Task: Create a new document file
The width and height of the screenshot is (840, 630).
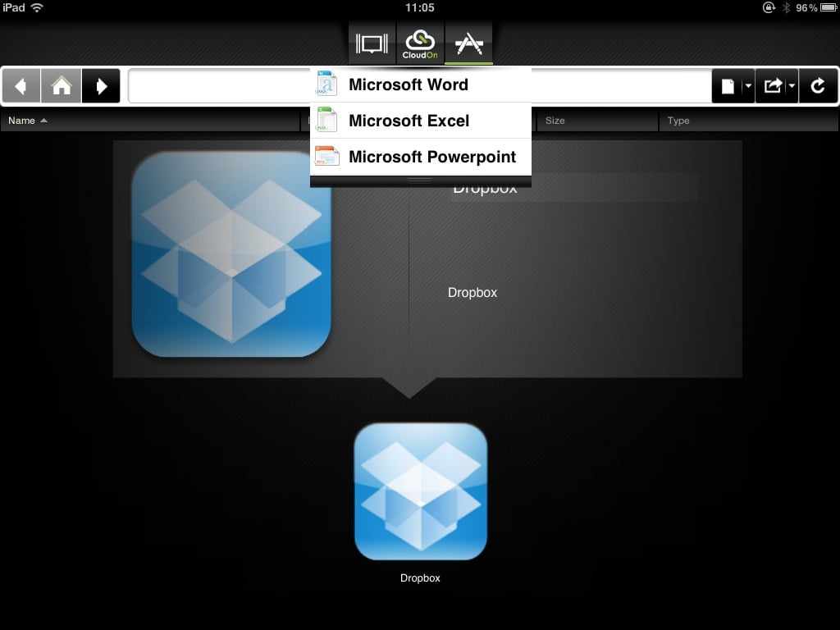Action: click(x=727, y=85)
